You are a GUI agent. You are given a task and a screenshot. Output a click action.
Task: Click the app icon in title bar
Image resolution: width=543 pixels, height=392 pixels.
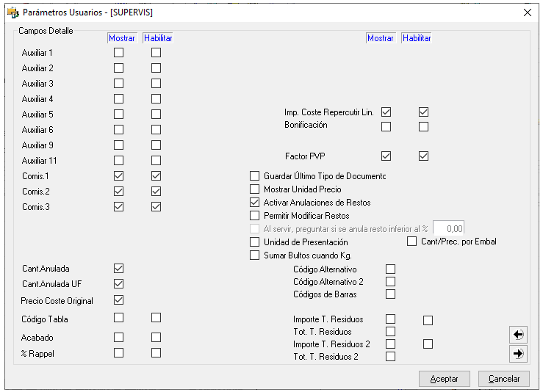(x=12, y=12)
